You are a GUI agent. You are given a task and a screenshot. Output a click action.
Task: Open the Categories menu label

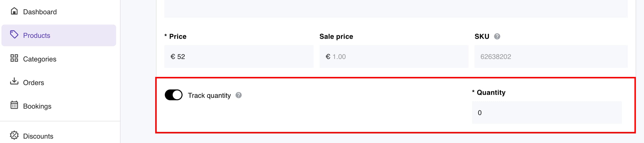[40, 59]
